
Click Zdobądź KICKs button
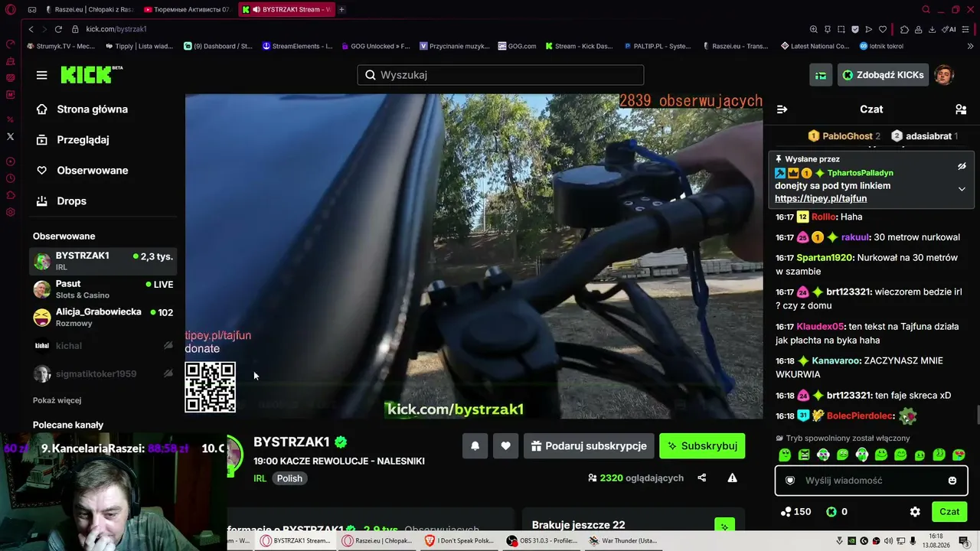tap(883, 75)
